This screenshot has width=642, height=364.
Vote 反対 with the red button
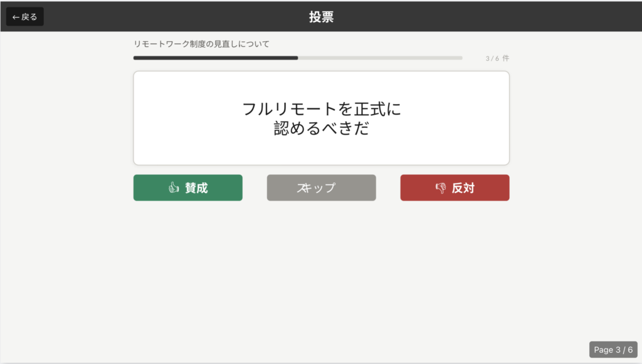pos(455,188)
